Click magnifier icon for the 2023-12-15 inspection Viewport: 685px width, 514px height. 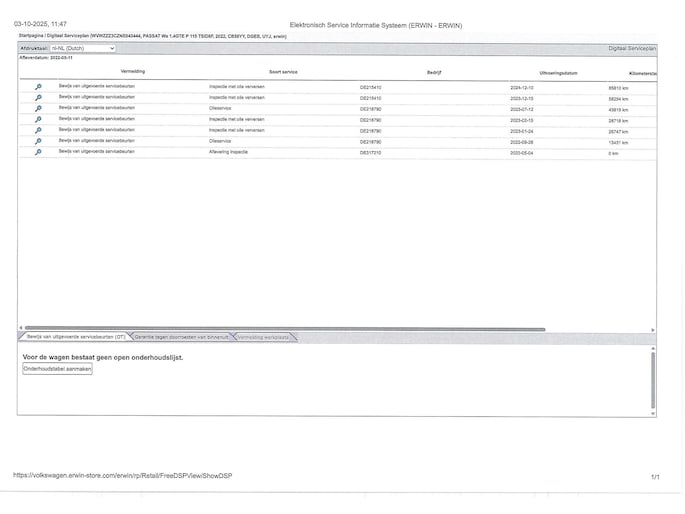(x=38, y=98)
